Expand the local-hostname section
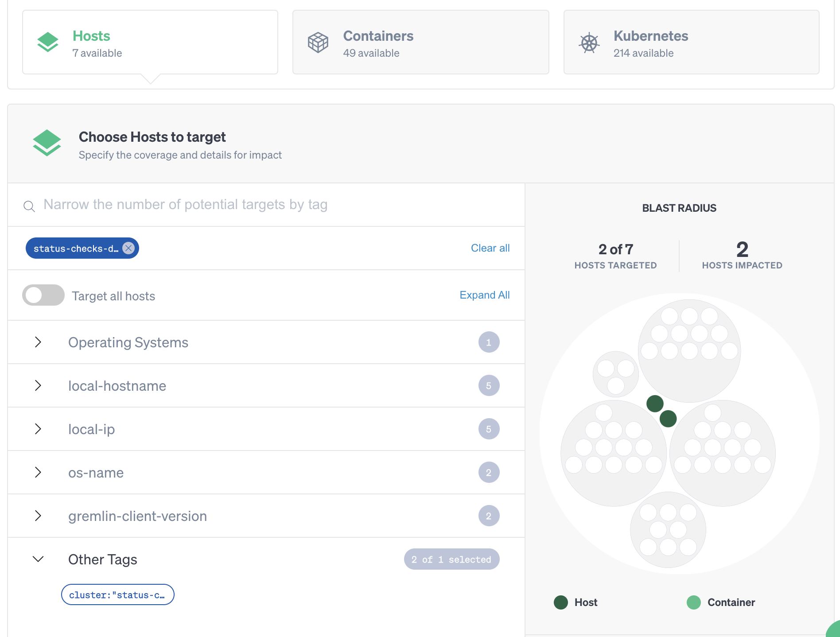This screenshot has height=637, width=840. (38, 385)
